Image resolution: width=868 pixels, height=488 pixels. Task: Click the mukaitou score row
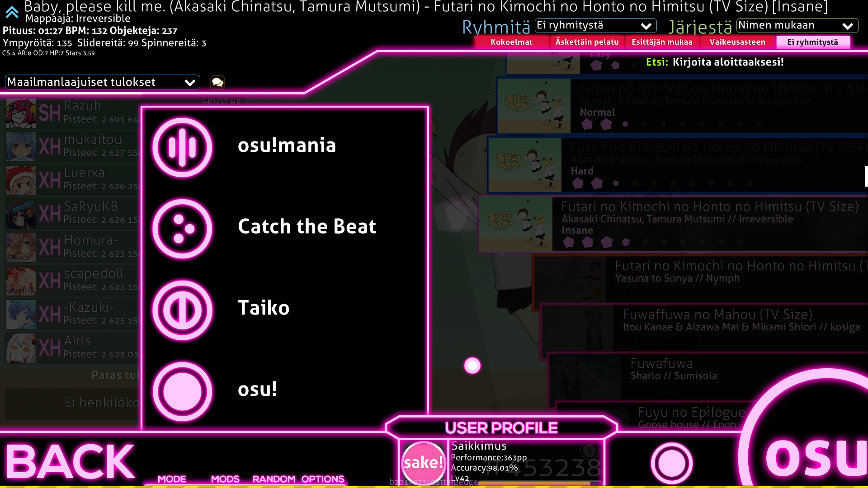(x=72, y=146)
